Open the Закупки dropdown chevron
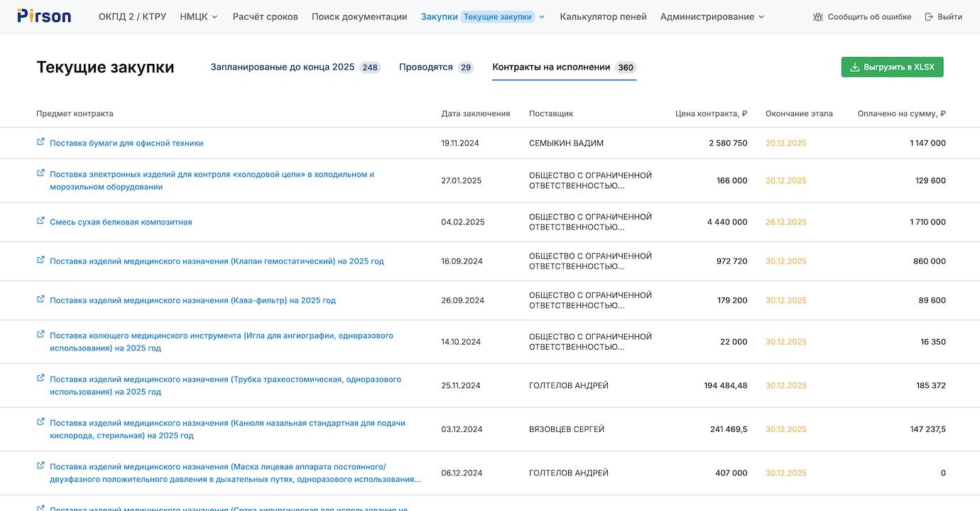 542,17
